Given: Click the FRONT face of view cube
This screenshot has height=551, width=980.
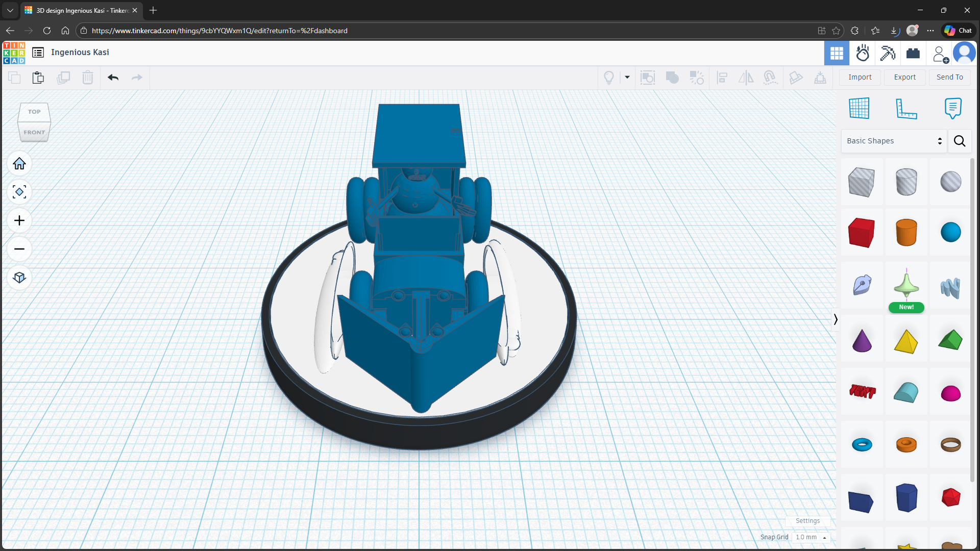Looking at the screenshot, I should pos(34,132).
